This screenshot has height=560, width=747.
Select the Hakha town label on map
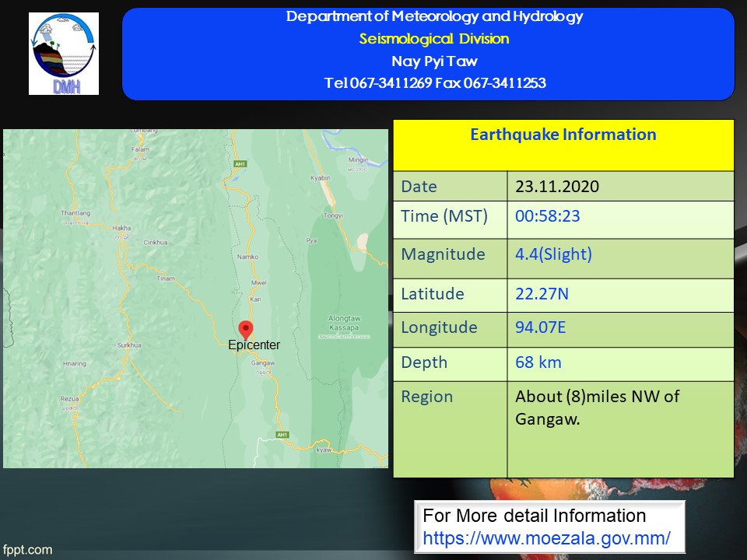point(121,229)
